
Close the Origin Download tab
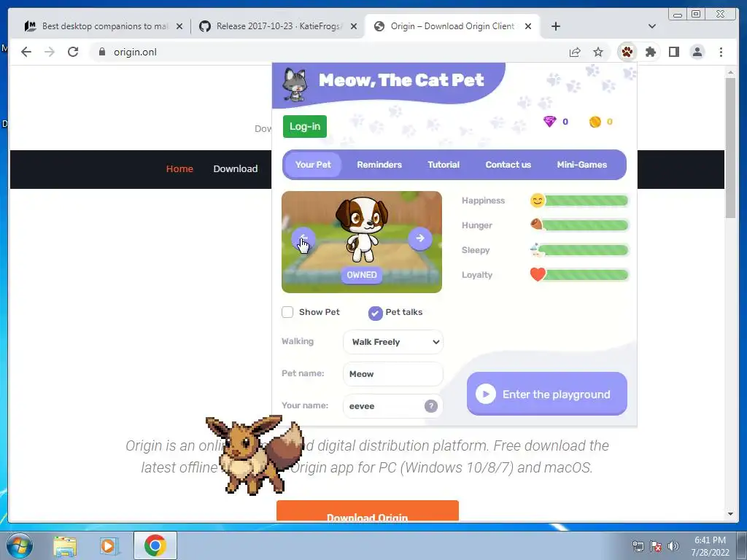[x=528, y=26]
